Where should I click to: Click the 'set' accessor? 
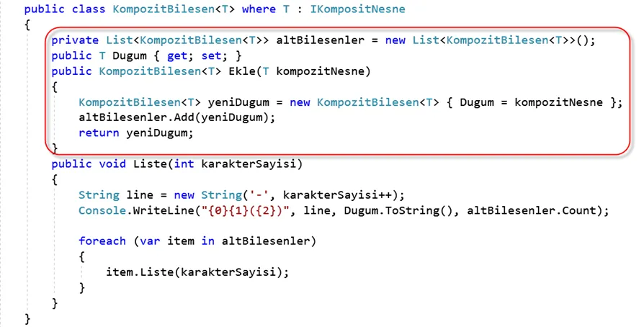[211, 56]
